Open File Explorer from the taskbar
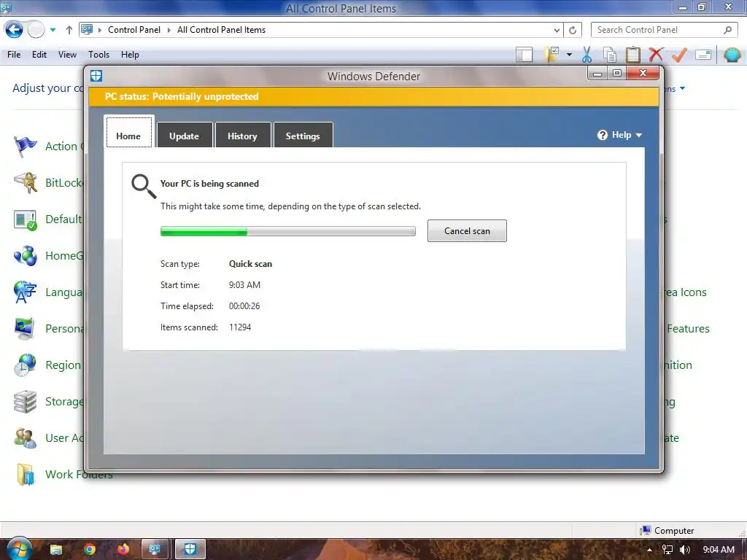The image size is (747, 560). (56, 550)
